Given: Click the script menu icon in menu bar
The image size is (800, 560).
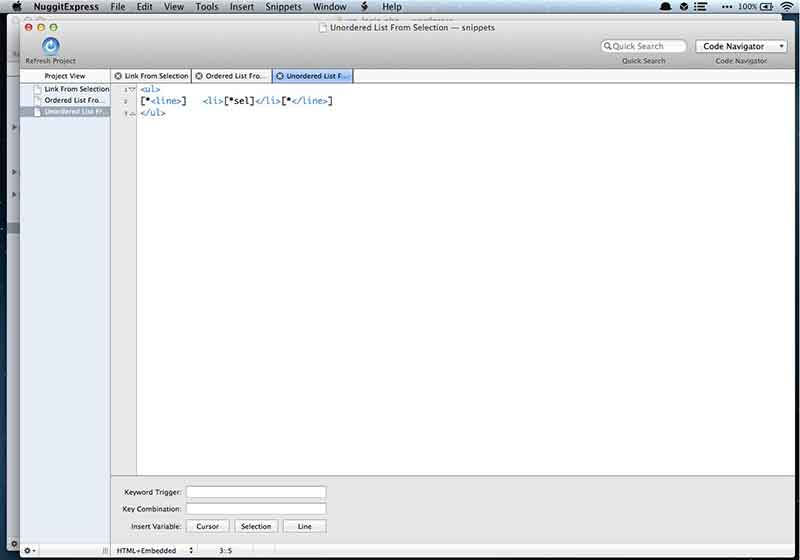Looking at the screenshot, I should [x=364, y=7].
